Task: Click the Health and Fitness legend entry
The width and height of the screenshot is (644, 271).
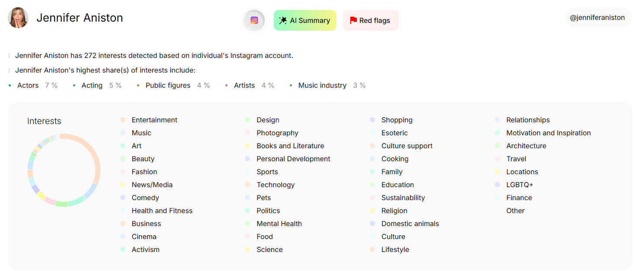Action: point(162,210)
